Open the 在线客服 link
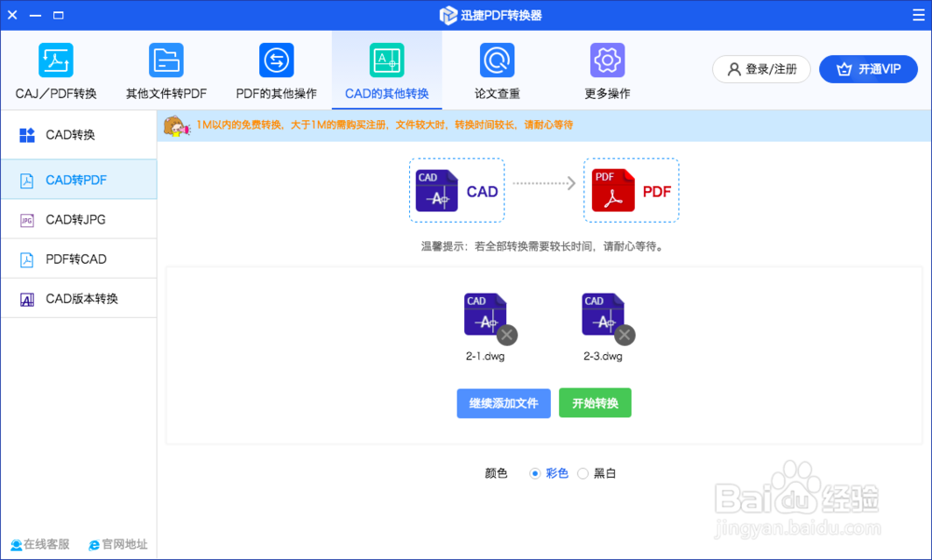Viewport: 932px width, 560px height. coord(40,544)
